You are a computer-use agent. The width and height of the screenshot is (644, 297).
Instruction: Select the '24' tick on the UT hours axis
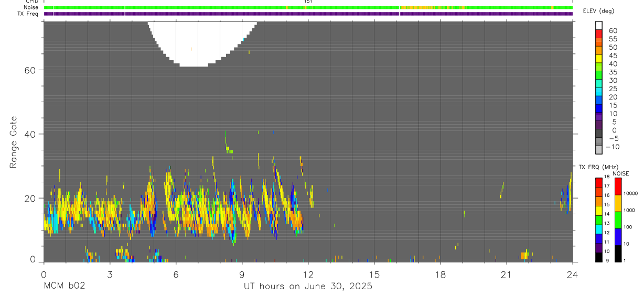pos(572,274)
